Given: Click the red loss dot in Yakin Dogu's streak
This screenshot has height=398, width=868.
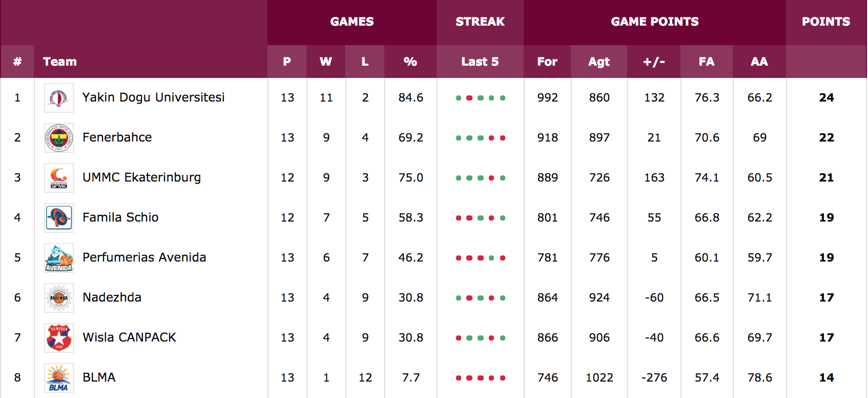Looking at the screenshot, I should pyautogui.click(x=469, y=98).
